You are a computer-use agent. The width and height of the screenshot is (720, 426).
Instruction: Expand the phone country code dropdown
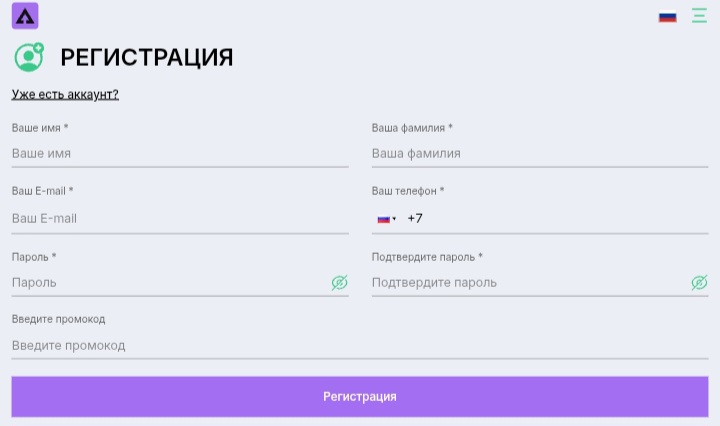(x=386, y=219)
